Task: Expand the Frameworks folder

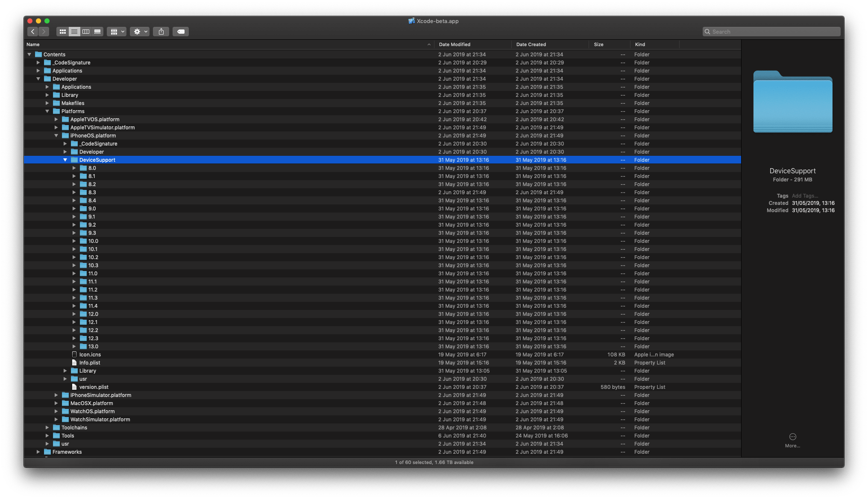Action: [38, 452]
